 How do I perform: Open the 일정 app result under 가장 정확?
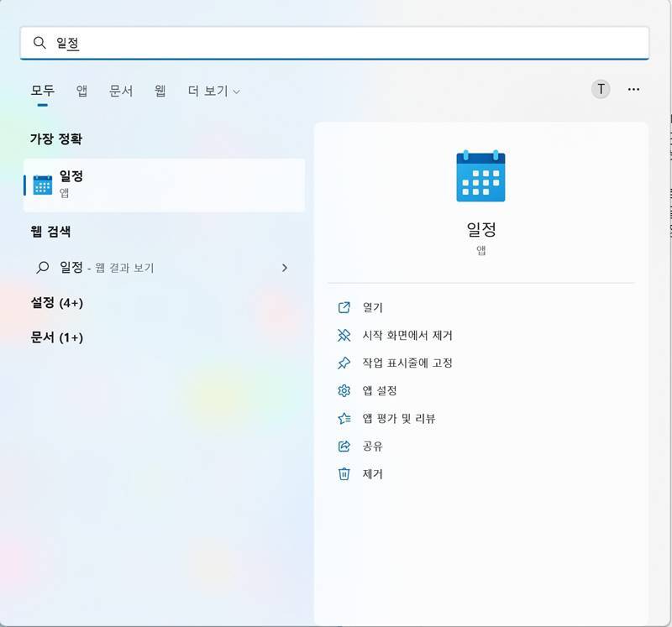(164, 185)
